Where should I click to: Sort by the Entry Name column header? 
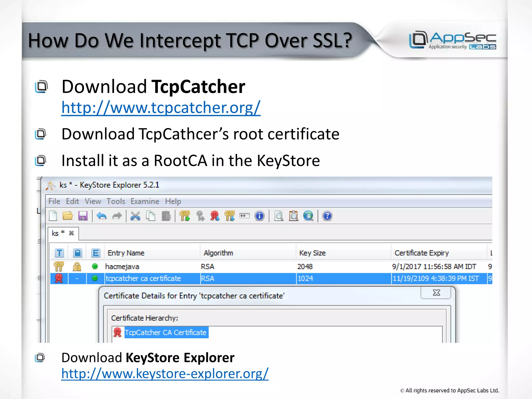(152, 253)
